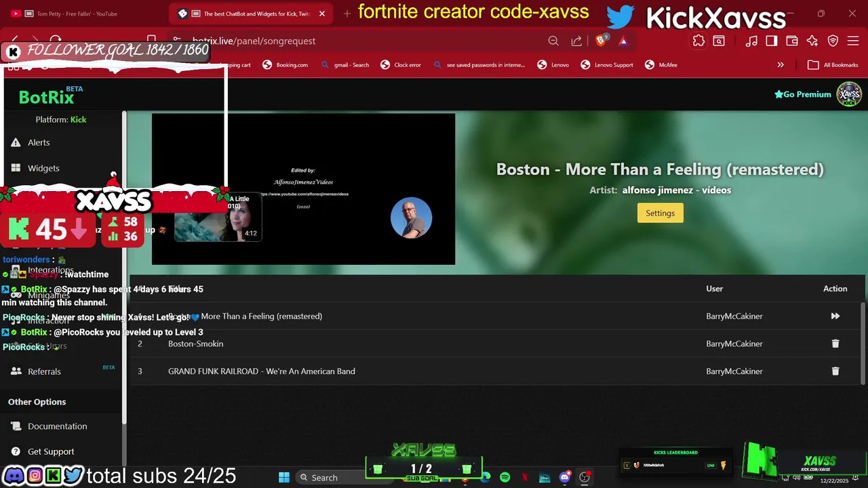
Task: Open the Leo AI sparkle icon
Action: click(812, 41)
